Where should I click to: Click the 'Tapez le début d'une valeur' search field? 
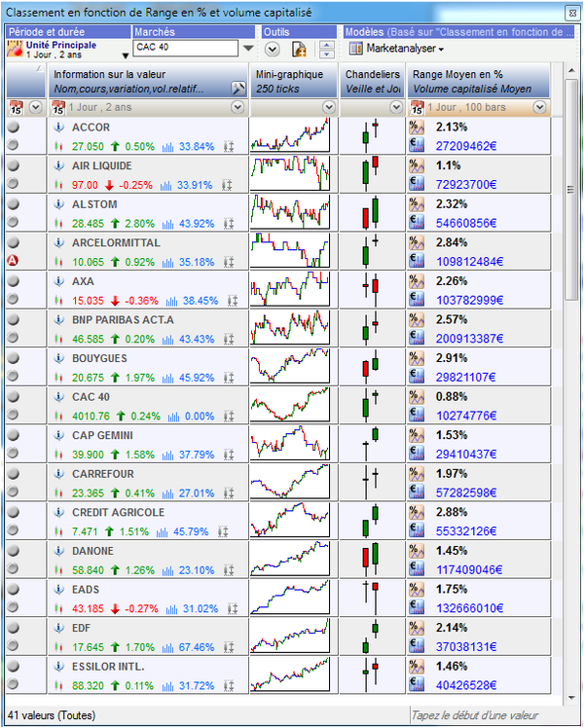pos(493,715)
